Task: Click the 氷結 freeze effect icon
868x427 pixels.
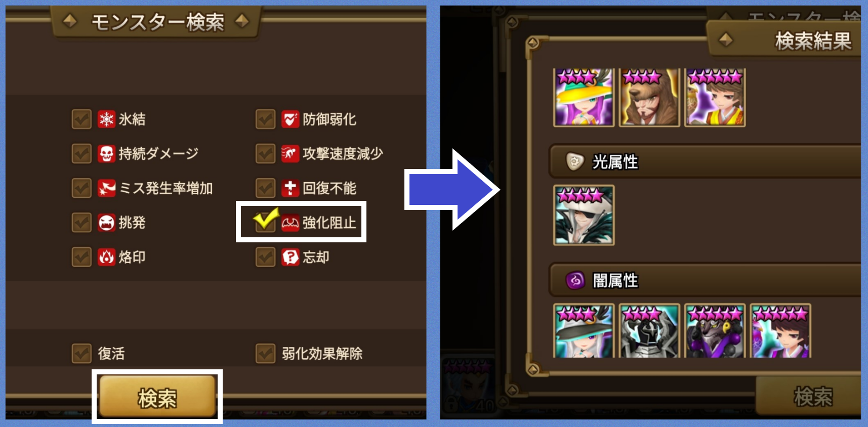Action: click(106, 119)
